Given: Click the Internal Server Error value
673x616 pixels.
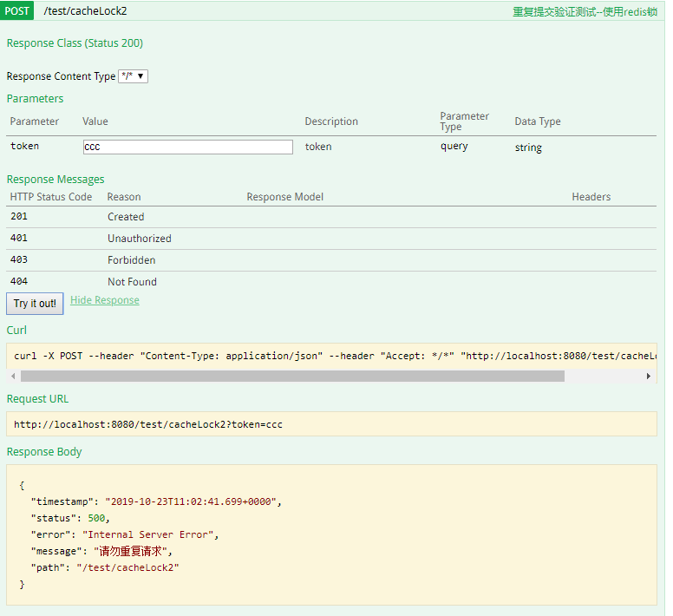Looking at the screenshot, I should [x=148, y=534].
